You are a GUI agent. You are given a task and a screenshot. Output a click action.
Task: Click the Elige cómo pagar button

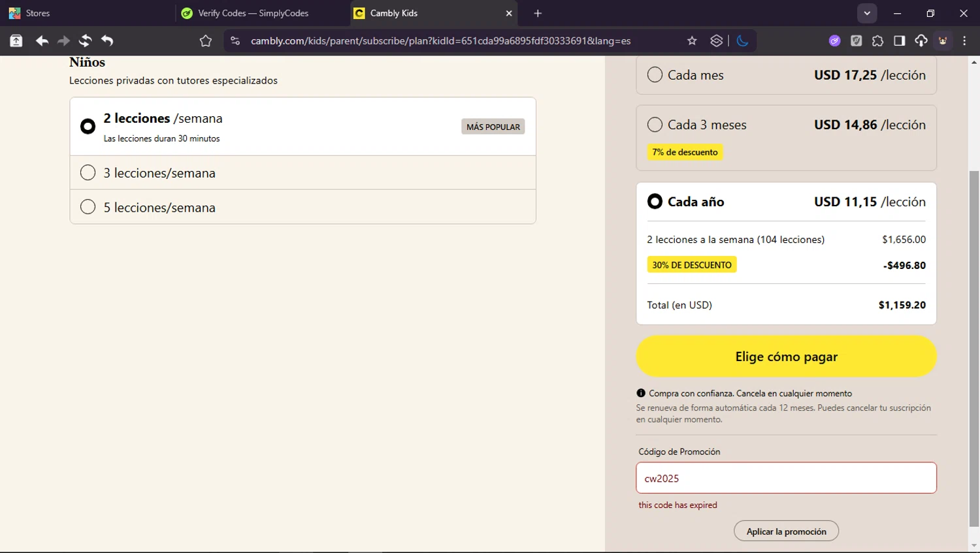786,356
